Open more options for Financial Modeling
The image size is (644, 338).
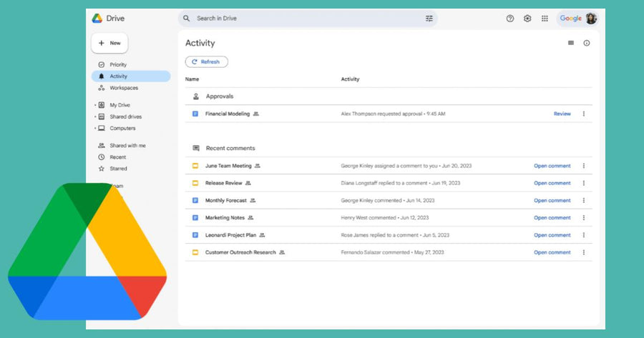[584, 114]
